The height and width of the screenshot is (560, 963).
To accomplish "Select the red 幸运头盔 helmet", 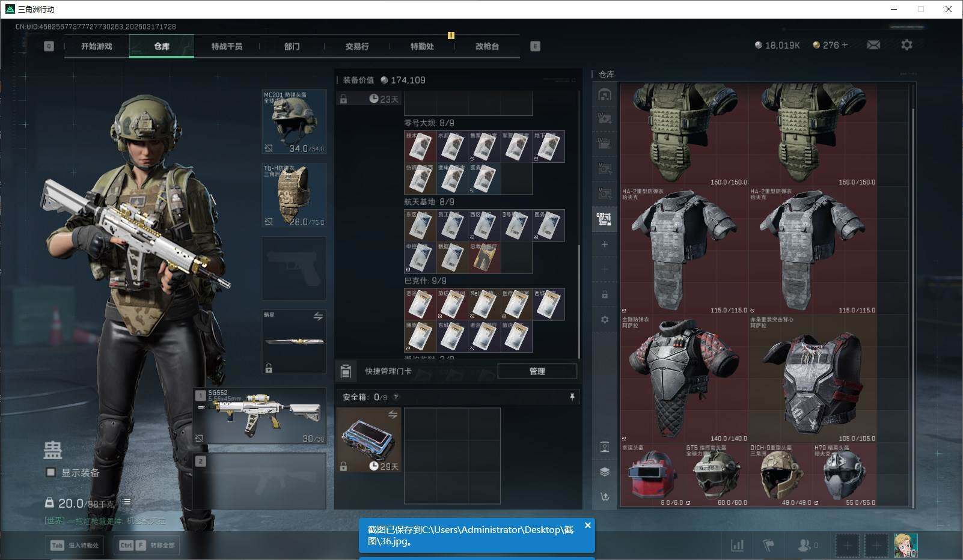I will [x=652, y=475].
